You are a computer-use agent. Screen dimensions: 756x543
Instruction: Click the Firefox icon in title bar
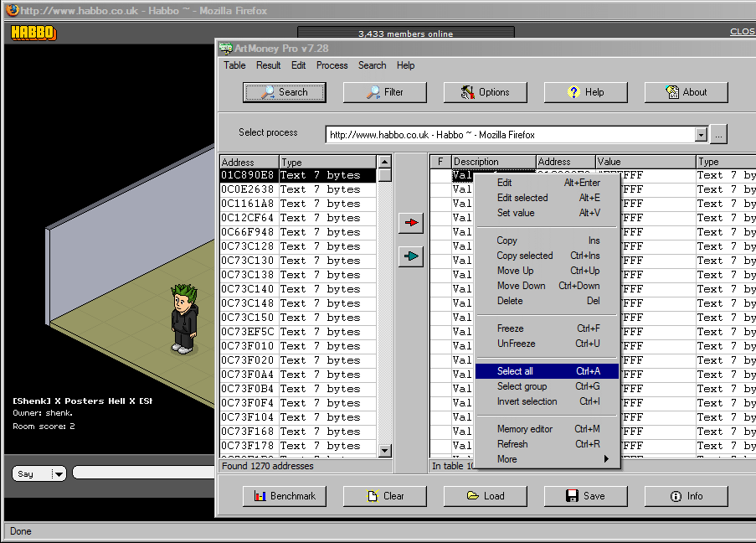[13, 10]
